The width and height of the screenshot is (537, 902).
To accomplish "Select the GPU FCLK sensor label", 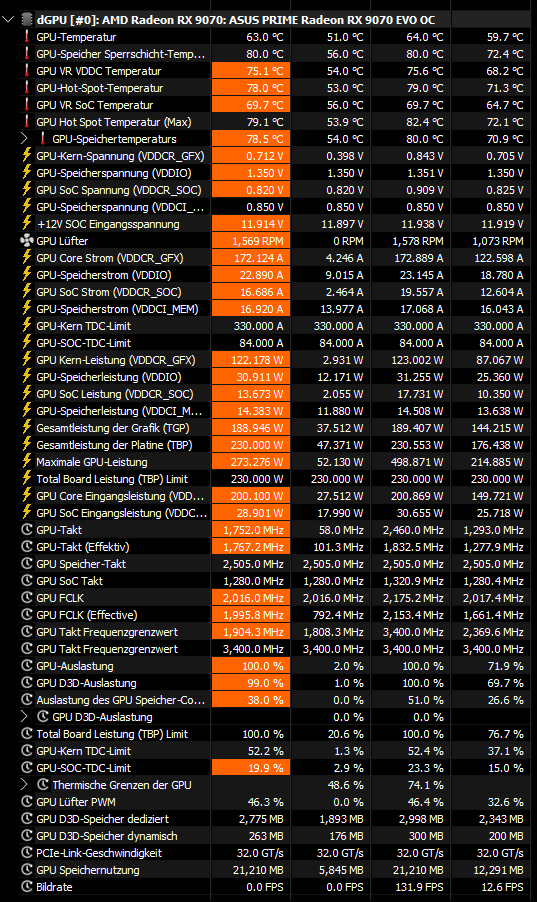I will pyautogui.click(x=60, y=598).
